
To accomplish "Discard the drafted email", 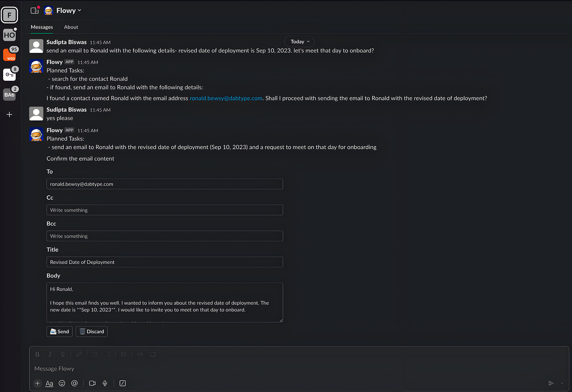I will pos(92,331).
